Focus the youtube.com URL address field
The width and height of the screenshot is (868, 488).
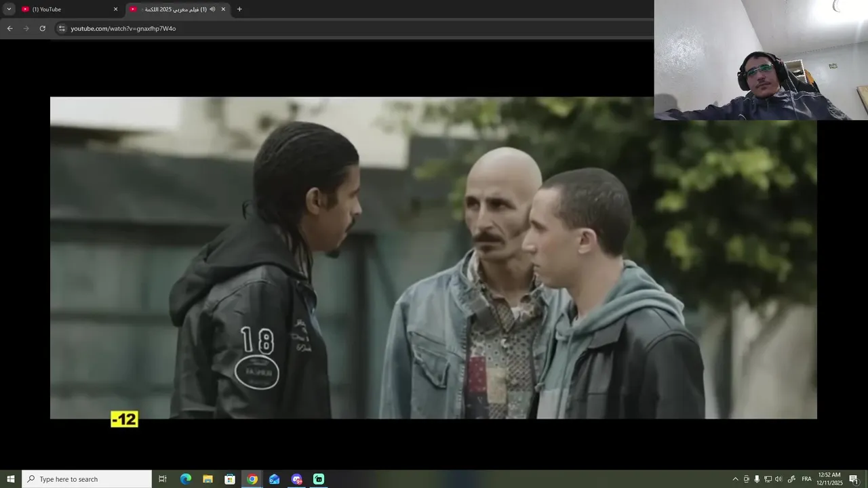[x=353, y=28]
